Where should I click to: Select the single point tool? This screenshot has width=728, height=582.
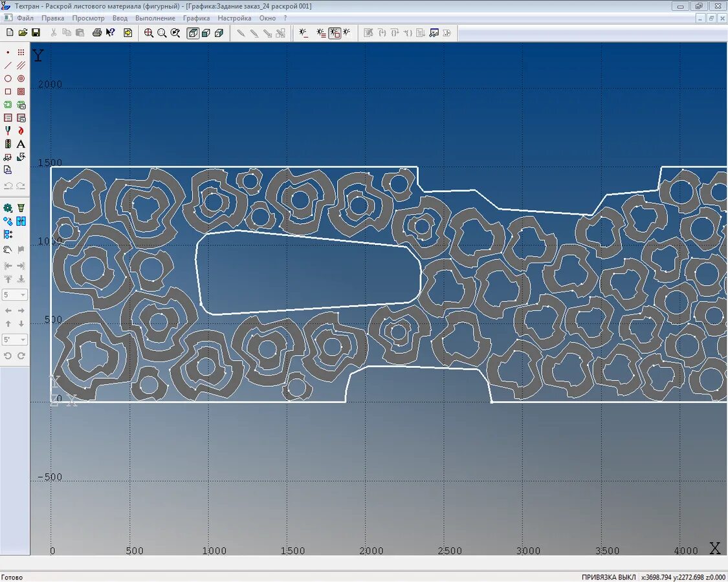pos(8,52)
